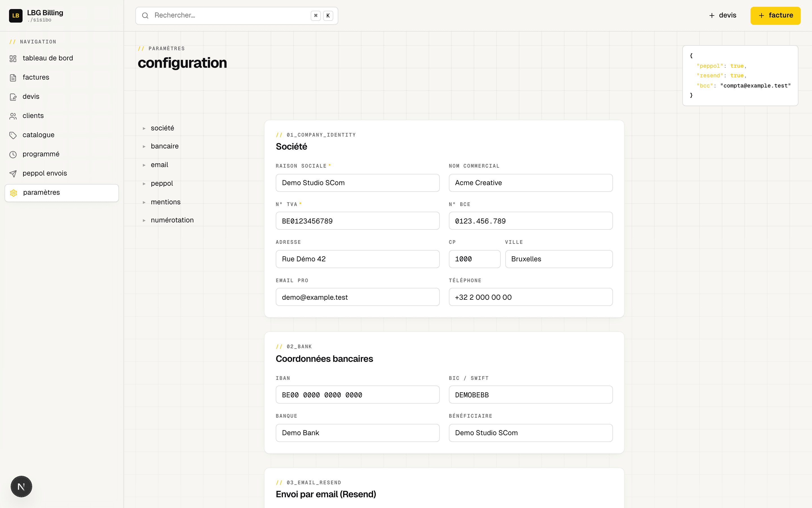The width and height of the screenshot is (812, 508).
Task: Click the Banque input
Action: (x=357, y=433)
